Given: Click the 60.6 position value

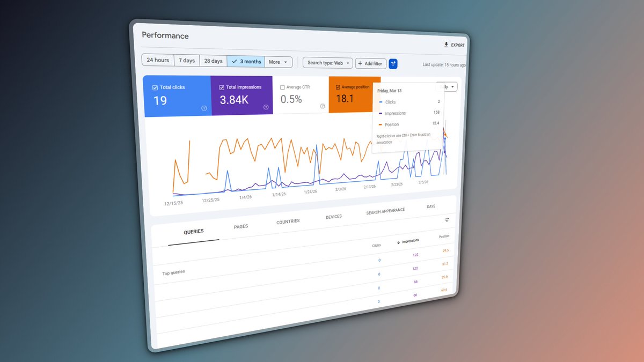Looking at the screenshot, I should (445, 290).
